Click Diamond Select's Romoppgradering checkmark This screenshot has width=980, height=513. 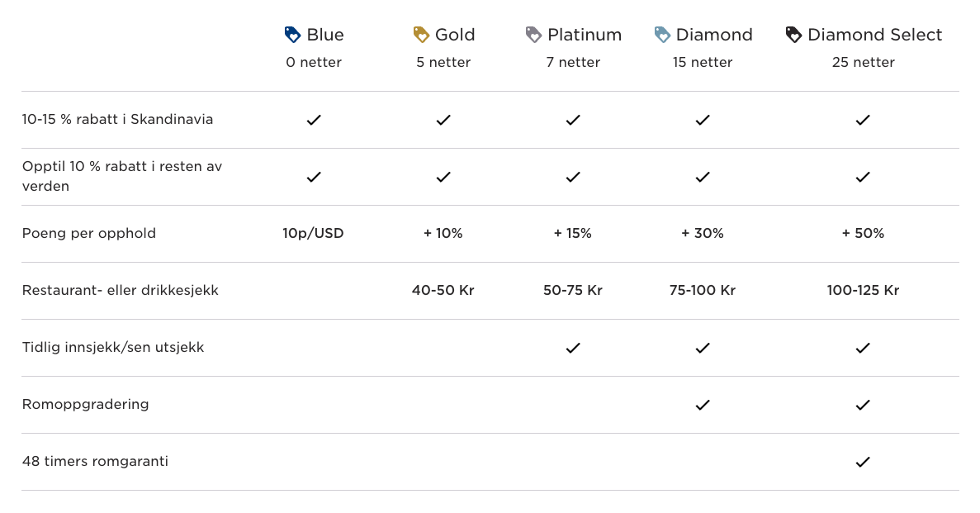pos(863,405)
